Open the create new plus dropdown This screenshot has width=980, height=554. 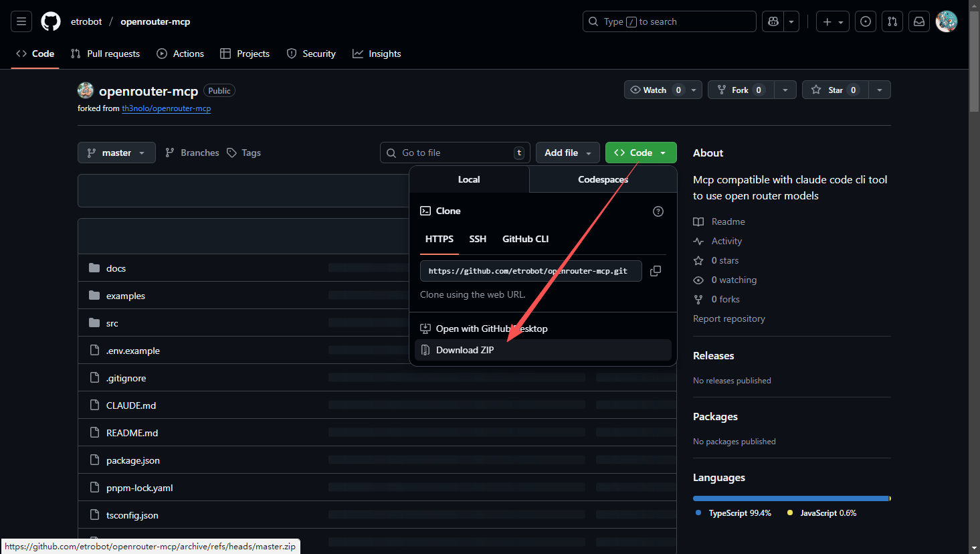click(833, 21)
